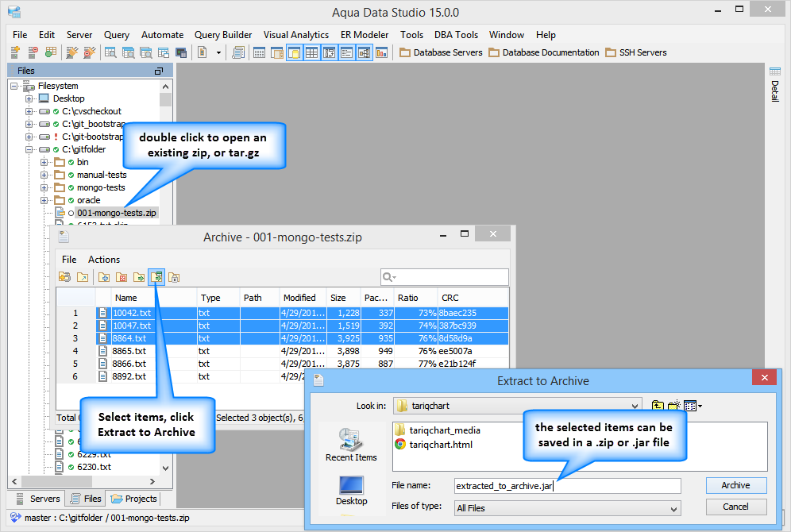Expand the C:\cvscheckout node
791x532 pixels.
coord(29,111)
